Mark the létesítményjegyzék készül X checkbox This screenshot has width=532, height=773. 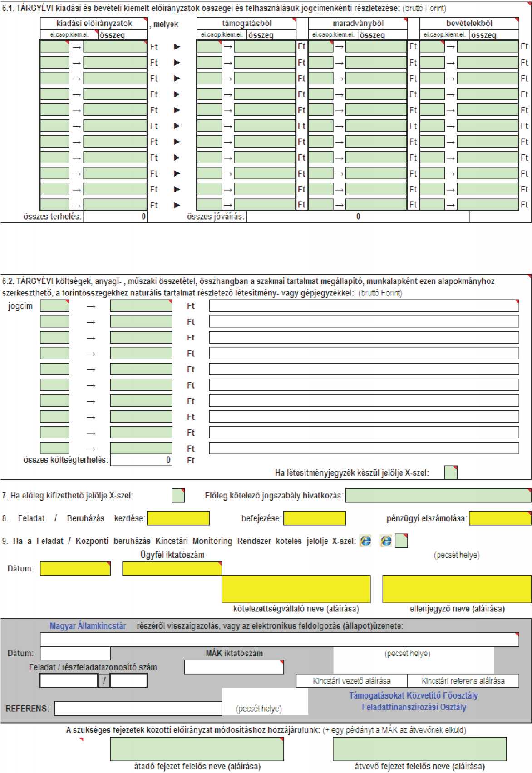pyautogui.click(x=451, y=473)
